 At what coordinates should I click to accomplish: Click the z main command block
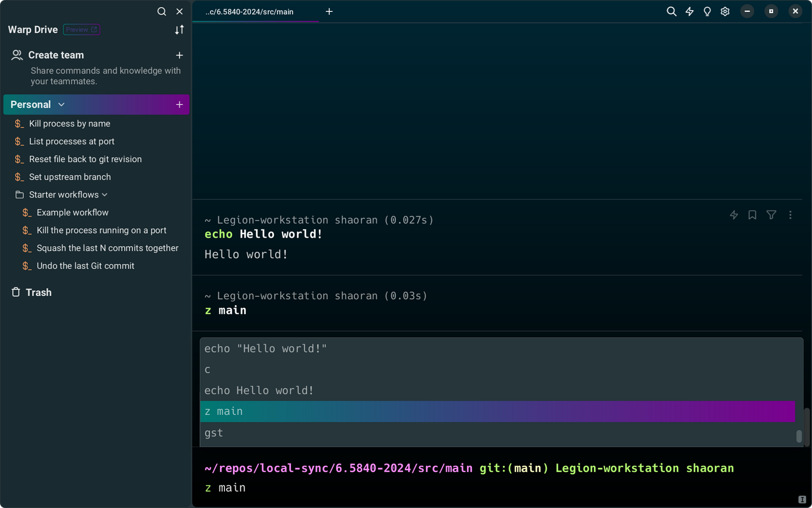[497, 303]
